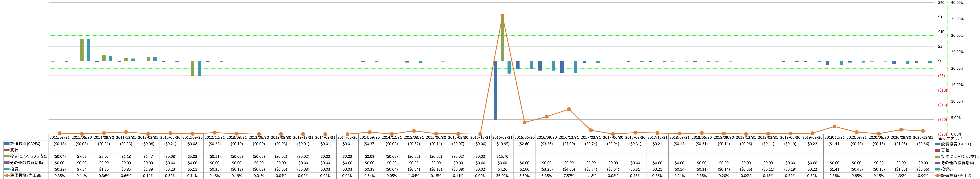Viewport: 980px width, 179px height.
Task: Click the $7.54 投資CF cell
Action: click(x=82, y=169)
